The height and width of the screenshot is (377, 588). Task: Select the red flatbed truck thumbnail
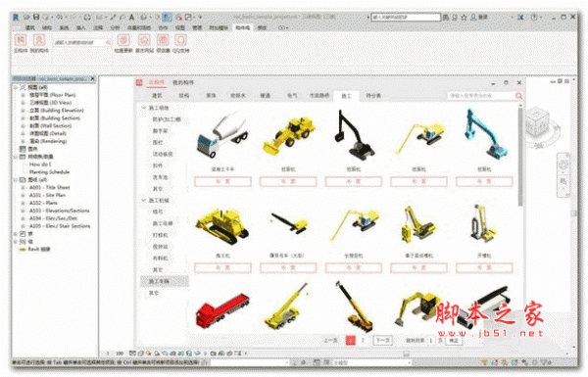(222, 309)
